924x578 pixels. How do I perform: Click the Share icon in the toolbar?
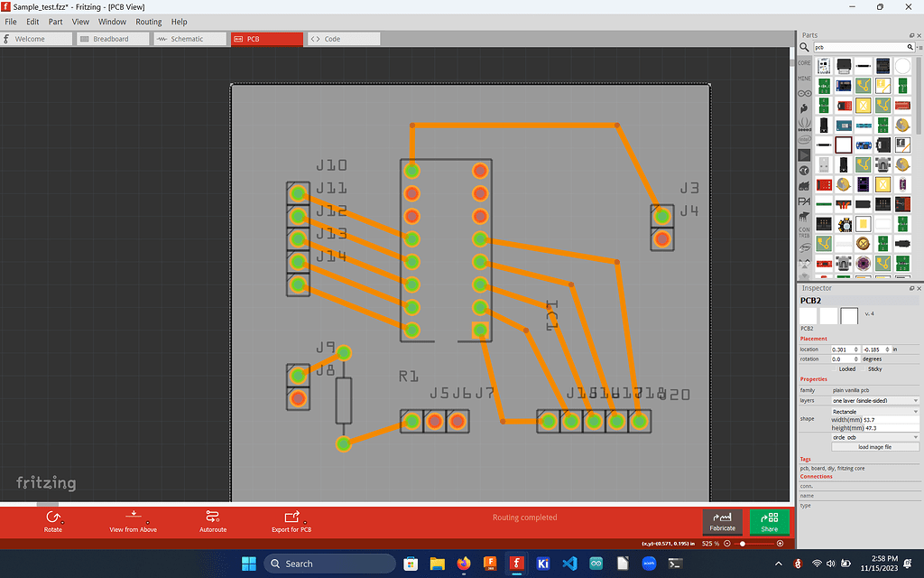(x=769, y=522)
